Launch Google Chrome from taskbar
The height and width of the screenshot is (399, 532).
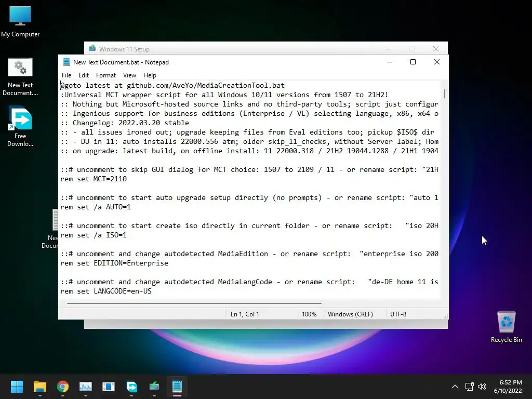click(x=63, y=387)
